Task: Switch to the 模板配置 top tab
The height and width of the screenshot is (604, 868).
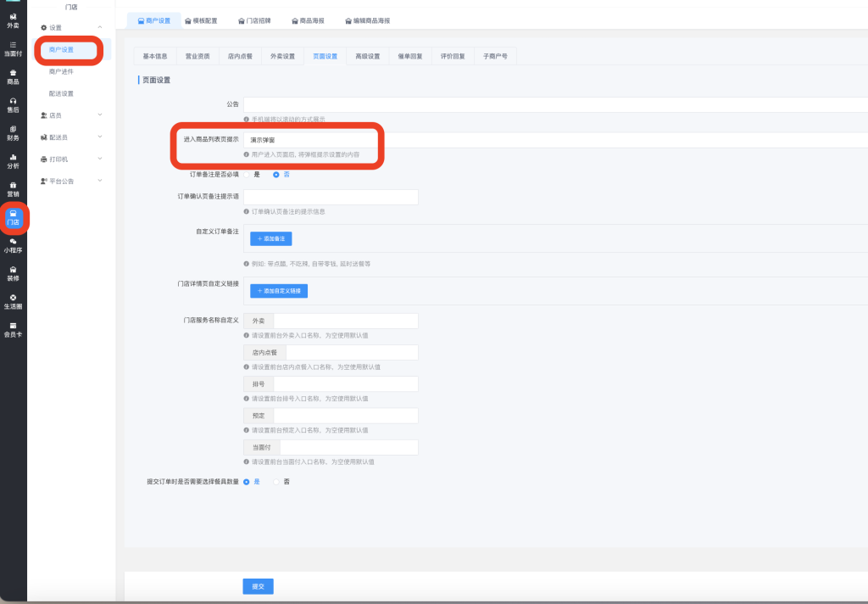Action: [201, 20]
